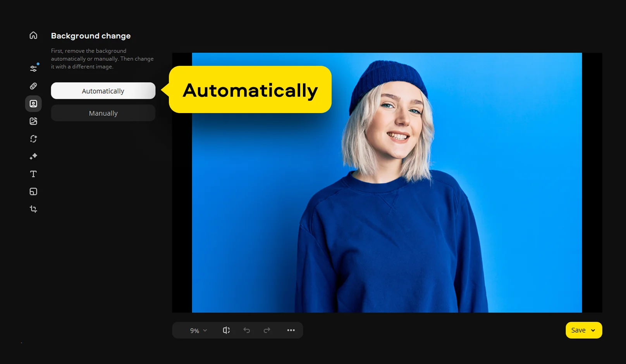The image size is (626, 364).
Task: Open the Overlay/sticker square tool
Action: [x=33, y=192]
